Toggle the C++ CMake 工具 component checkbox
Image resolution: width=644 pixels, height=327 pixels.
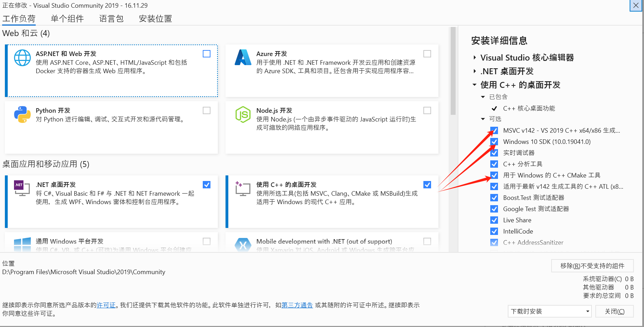coord(494,175)
